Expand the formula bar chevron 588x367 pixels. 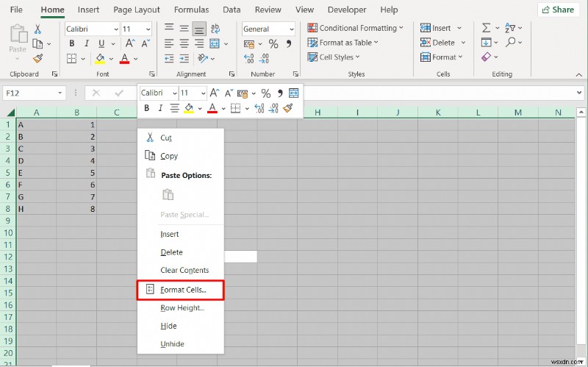[579, 93]
